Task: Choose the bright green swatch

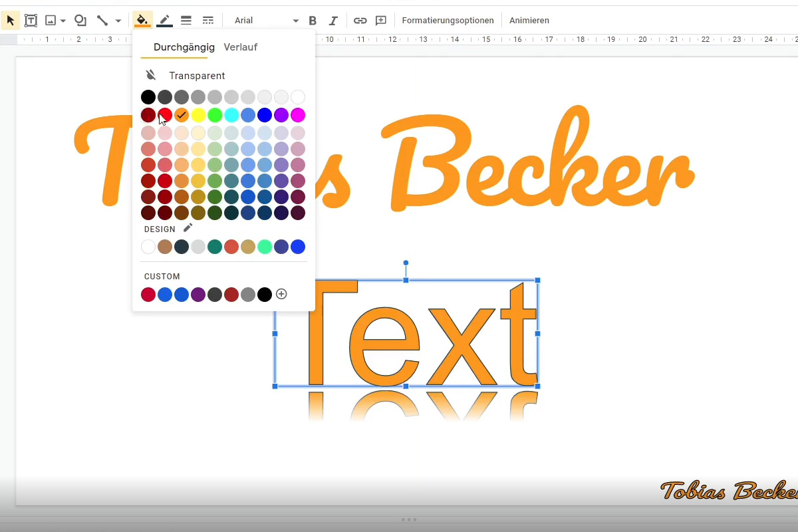Action: pyautogui.click(x=215, y=115)
